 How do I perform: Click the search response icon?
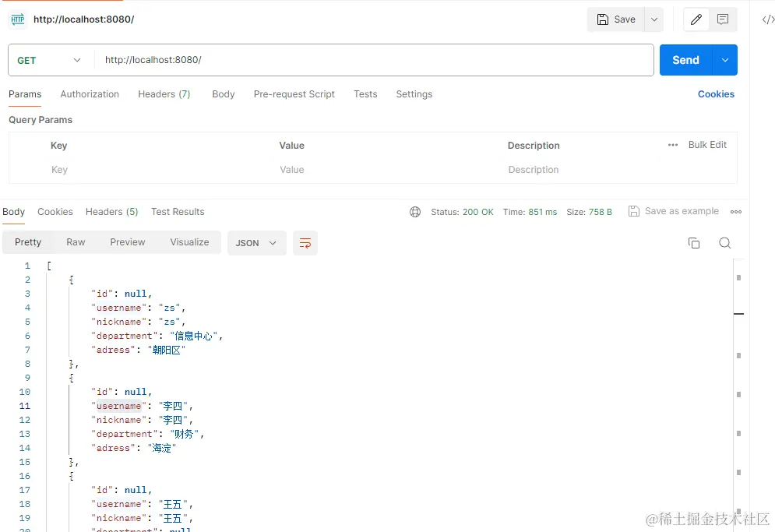point(724,243)
